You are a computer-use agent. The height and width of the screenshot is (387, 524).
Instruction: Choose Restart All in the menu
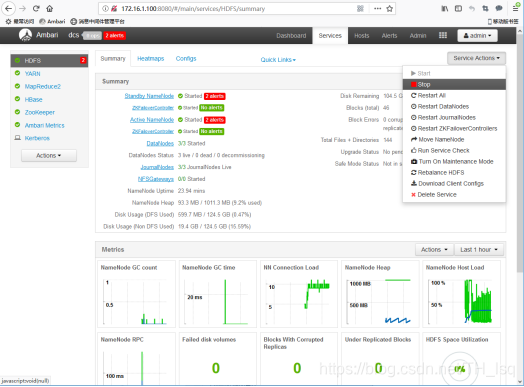click(454, 96)
